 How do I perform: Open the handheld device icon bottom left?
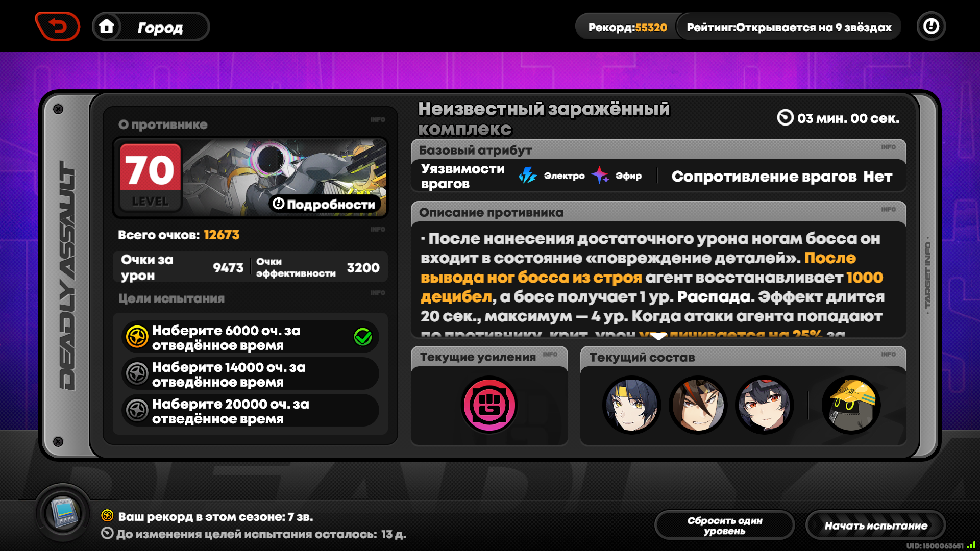tap(63, 512)
